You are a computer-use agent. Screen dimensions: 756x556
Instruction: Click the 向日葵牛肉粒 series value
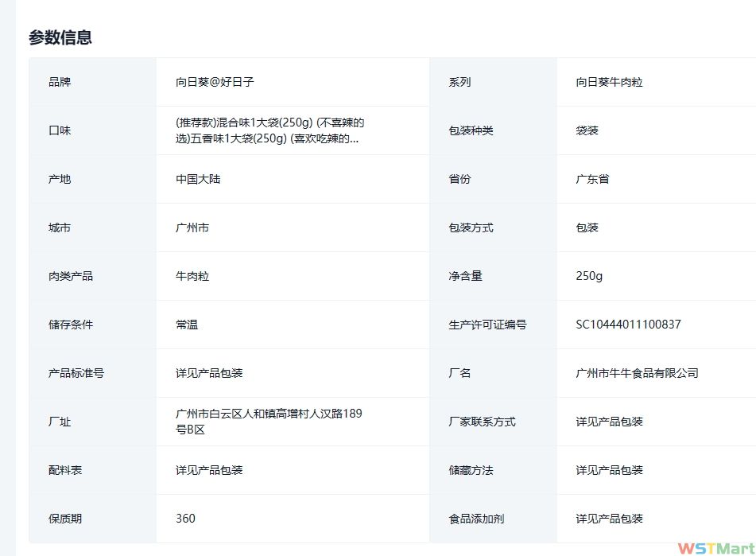coord(609,82)
